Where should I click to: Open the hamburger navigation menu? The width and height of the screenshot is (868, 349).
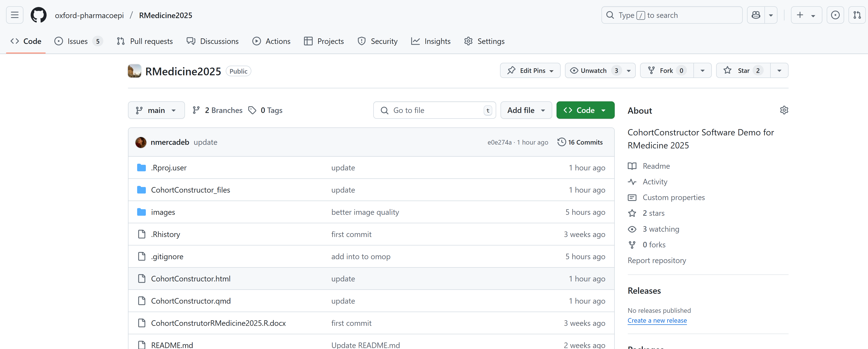(14, 15)
